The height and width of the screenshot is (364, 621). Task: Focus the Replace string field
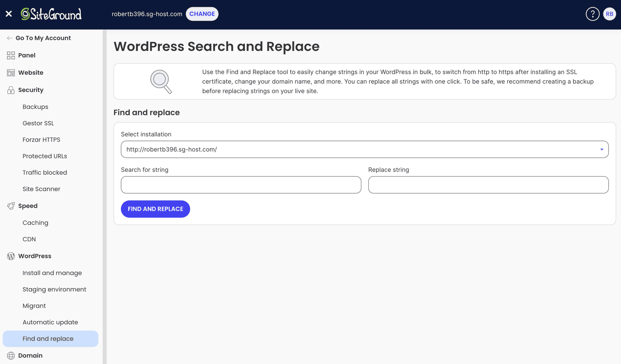(x=488, y=185)
